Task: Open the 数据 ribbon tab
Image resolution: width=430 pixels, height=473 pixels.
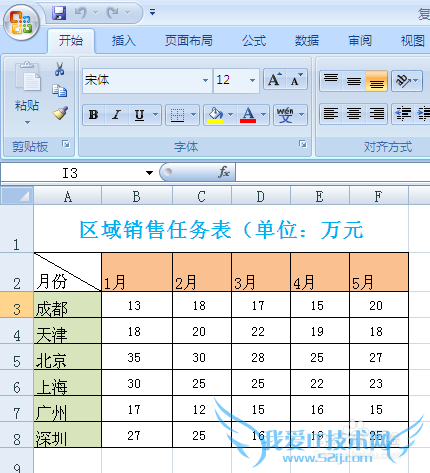Action: click(307, 41)
